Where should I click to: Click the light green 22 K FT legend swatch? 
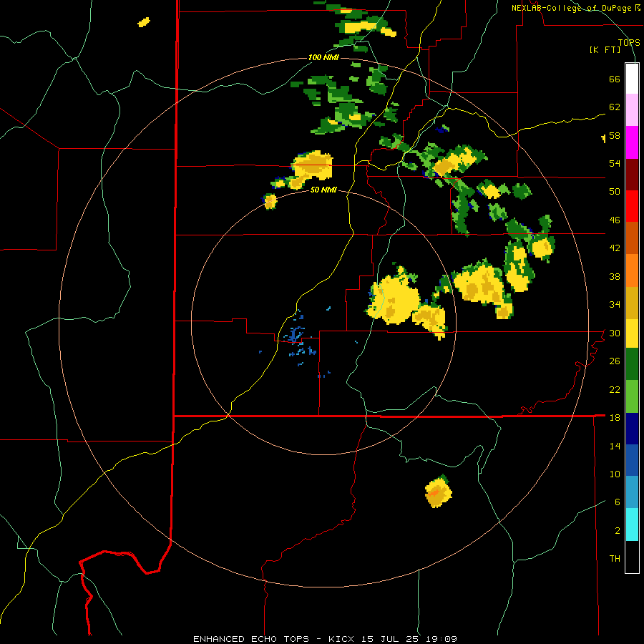coord(632,396)
